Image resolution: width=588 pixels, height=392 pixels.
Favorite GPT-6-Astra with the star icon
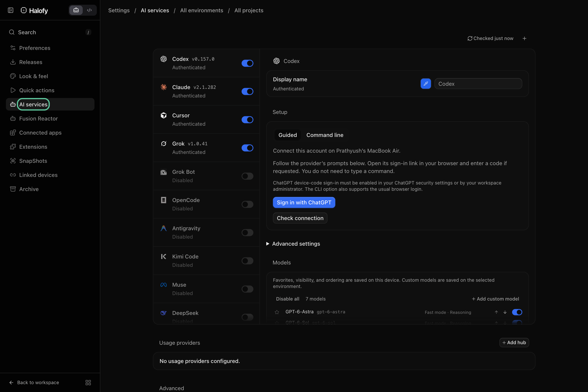(x=277, y=312)
